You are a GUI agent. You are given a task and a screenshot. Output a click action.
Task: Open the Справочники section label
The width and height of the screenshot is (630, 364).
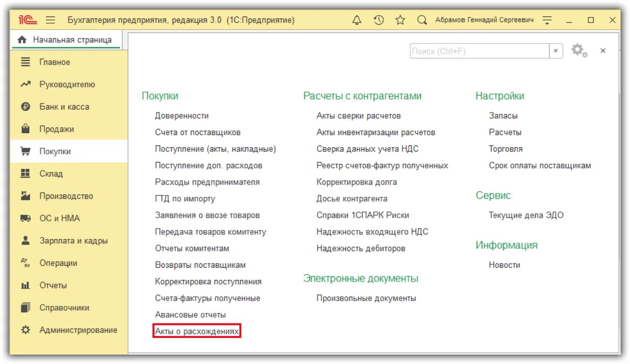tap(64, 308)
